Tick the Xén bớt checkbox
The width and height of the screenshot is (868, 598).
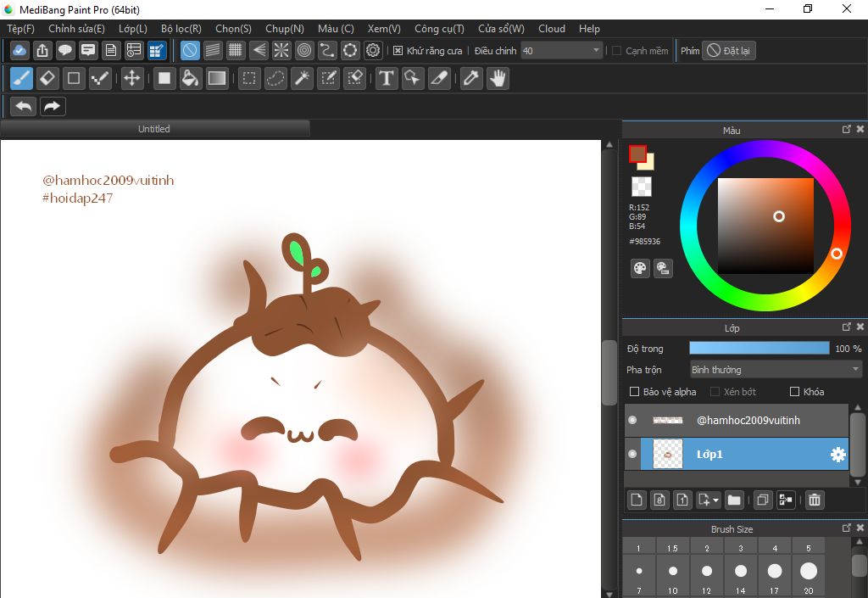(x=715, y=392)
